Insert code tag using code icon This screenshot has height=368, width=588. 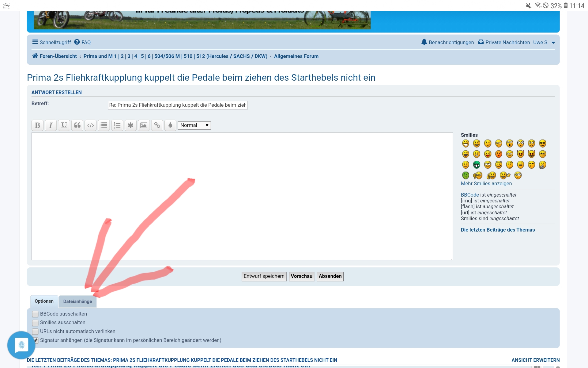point(91,125)
